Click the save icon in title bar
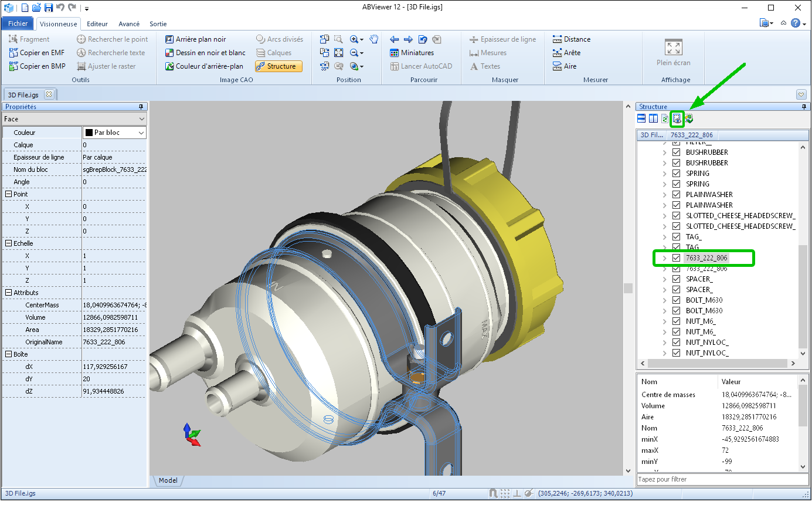812x505 pixels. point(49,8)
